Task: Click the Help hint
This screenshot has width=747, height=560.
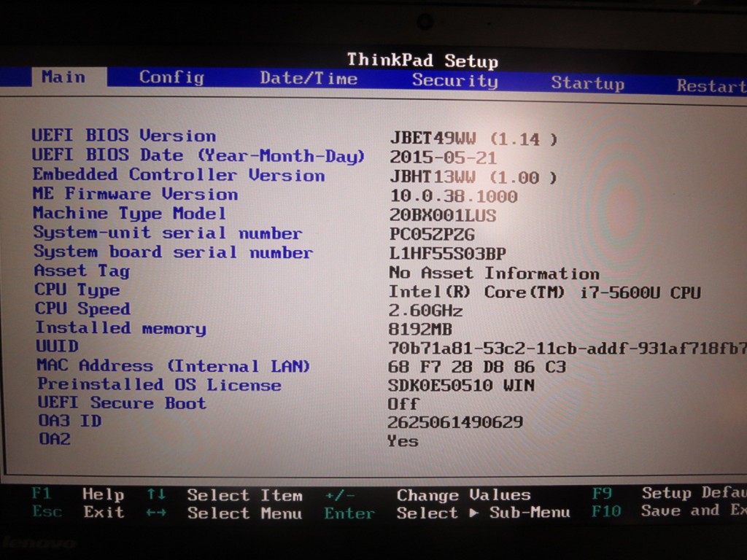Action: pyautogui.click(x=104, y=494)
